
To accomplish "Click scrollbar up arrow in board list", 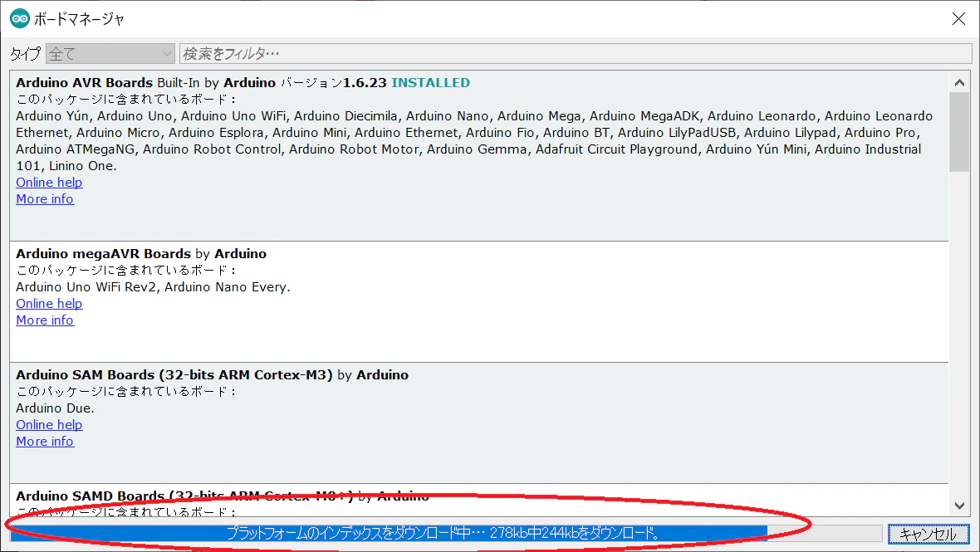I will (x=958, y=82).
